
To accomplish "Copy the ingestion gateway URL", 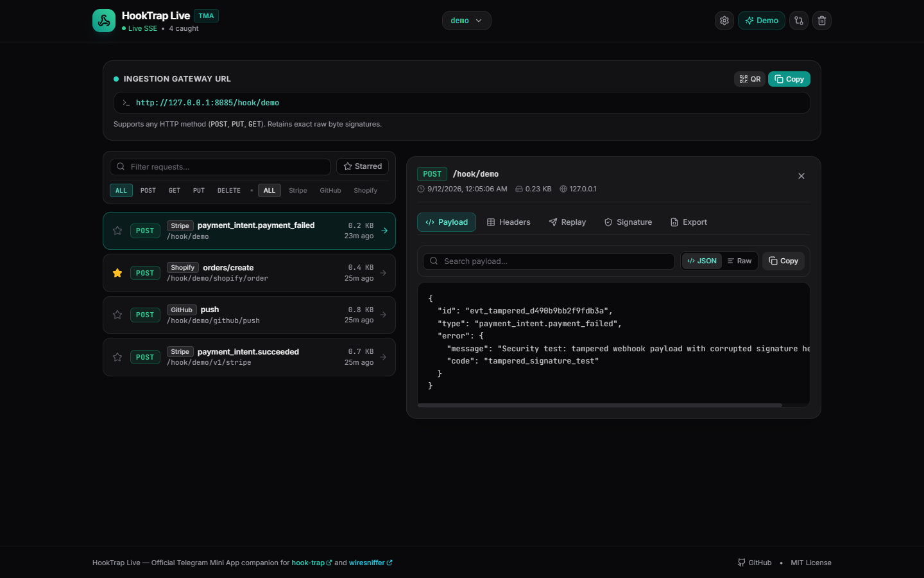I will [x=789, y=79].
